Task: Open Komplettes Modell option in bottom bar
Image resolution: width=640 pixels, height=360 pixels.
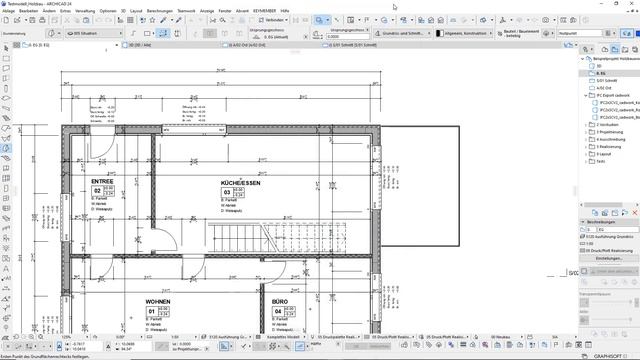Action: point(284,337)
